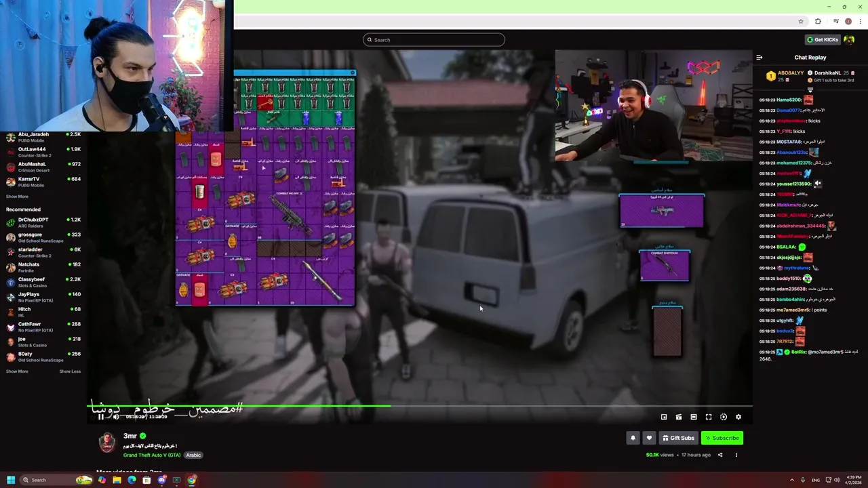
Task: Open CathFawr recommended channel
Action: pos(43,327)
